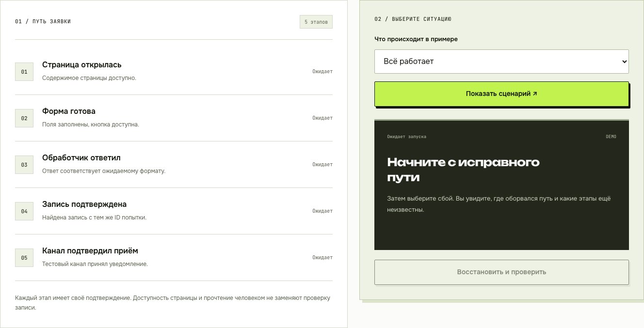Image resolution: width=644 pixels, height=328 pixels.
Task: Click the 'Каждый этап имеет своё подтверждение' footnote
Action: tap(173, 303)
